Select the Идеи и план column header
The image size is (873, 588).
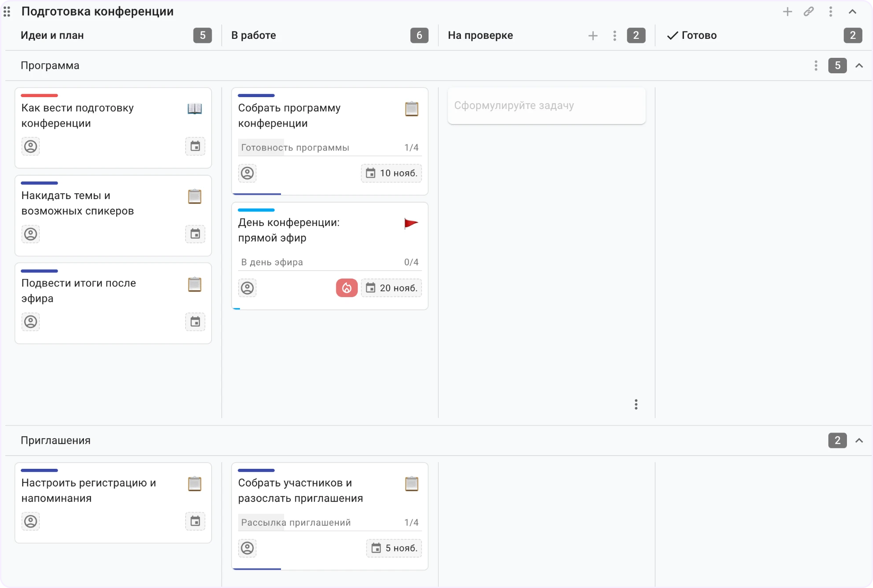[x=52, y=35]
